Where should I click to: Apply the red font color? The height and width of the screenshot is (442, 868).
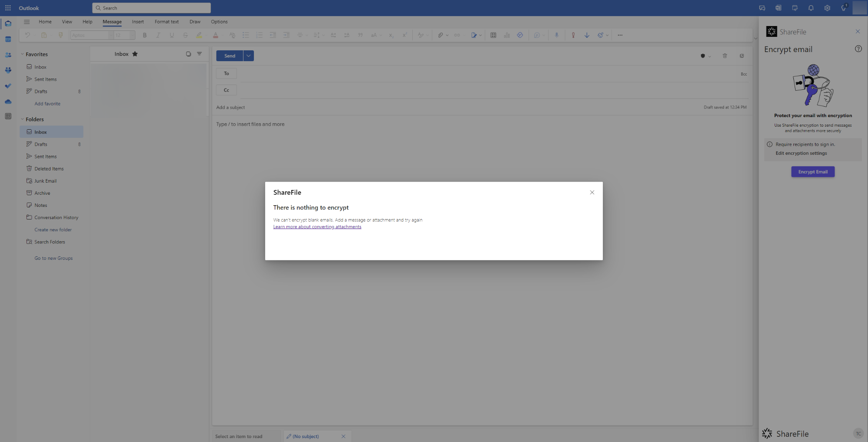click(215, 35)
